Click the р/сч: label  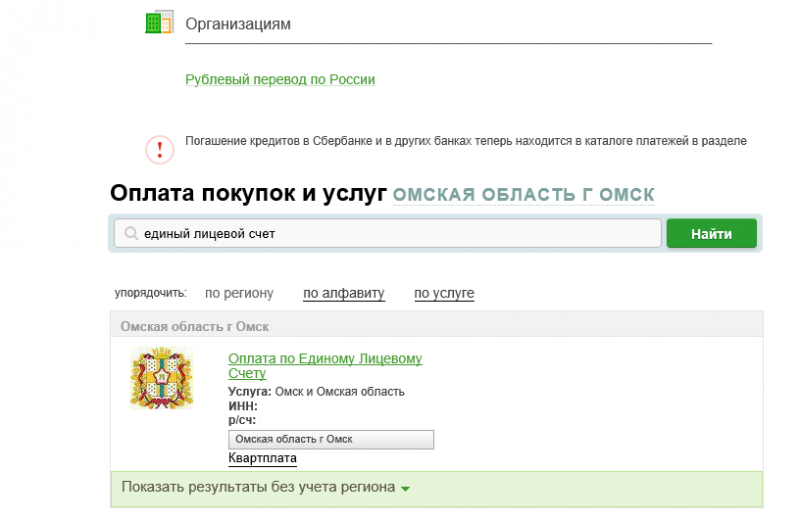(242, 420)
